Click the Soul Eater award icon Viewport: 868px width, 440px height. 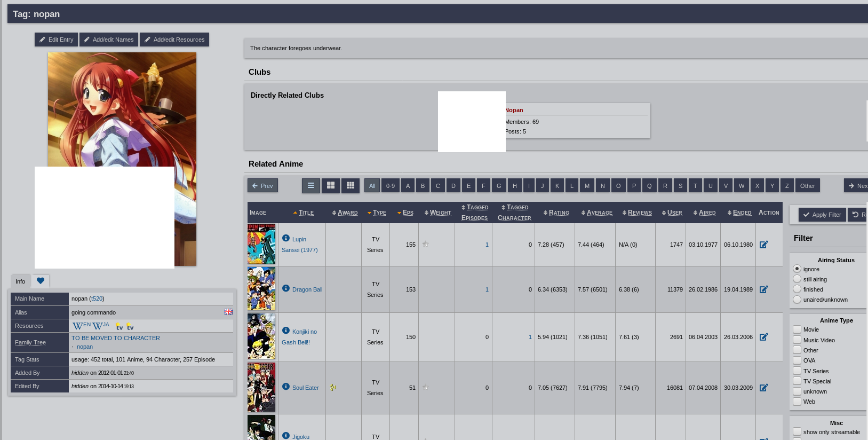(333, 388)
